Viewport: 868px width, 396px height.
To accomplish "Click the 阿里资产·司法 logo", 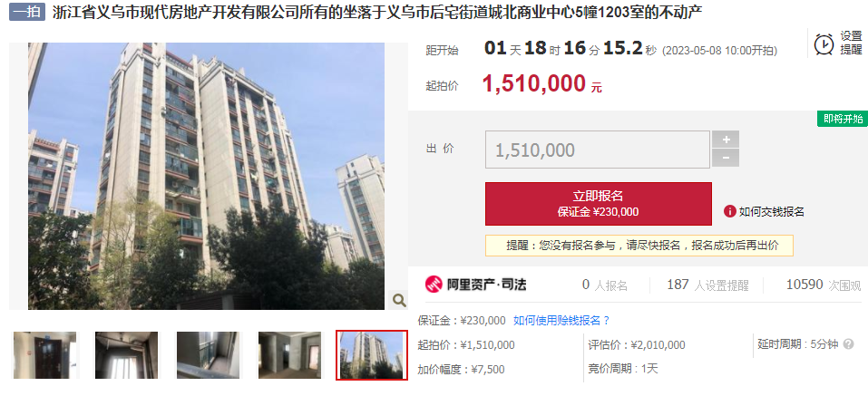I will (x=475, y=285).
